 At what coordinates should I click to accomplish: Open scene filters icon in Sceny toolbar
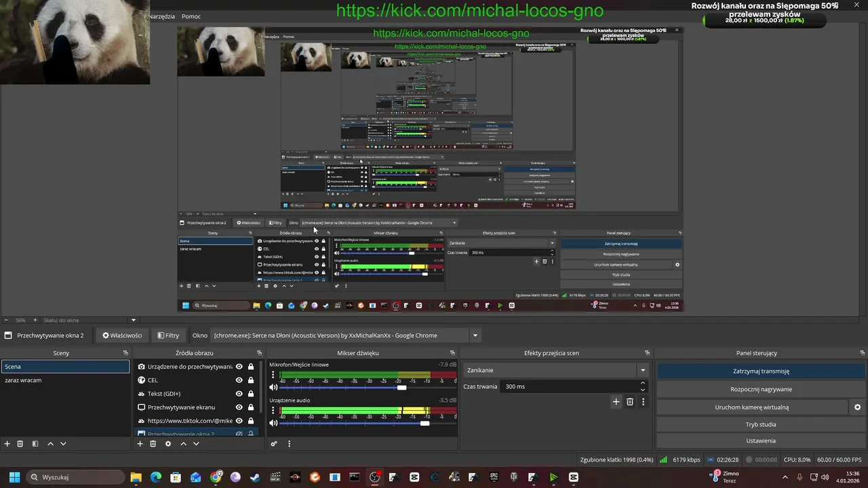click(x=35, y=444)
